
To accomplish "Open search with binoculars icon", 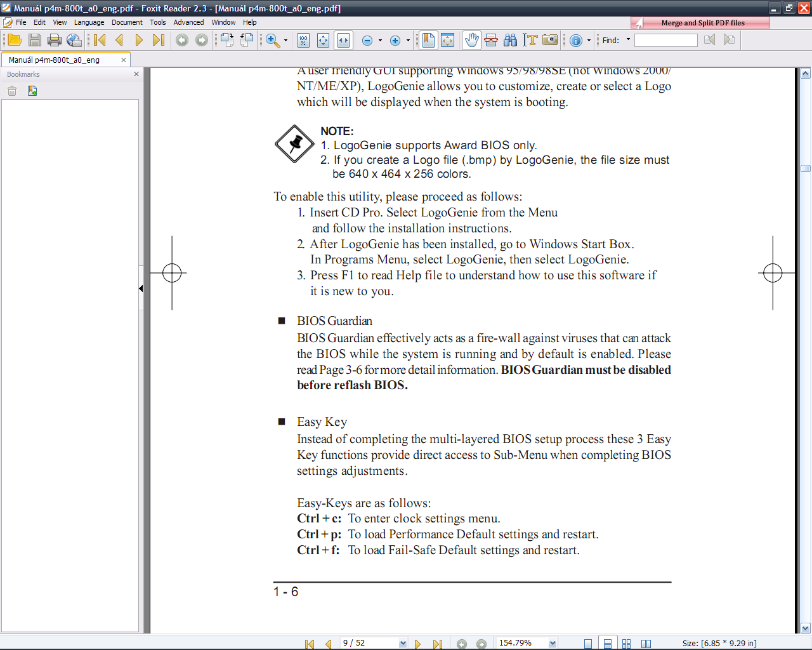I will (x=511, y=40).
